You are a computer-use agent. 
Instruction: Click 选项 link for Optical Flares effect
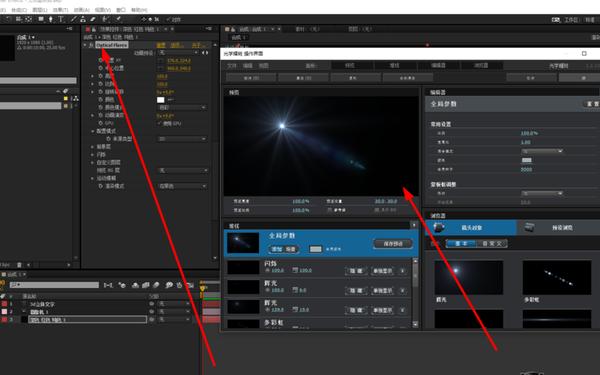click(176, 45)
